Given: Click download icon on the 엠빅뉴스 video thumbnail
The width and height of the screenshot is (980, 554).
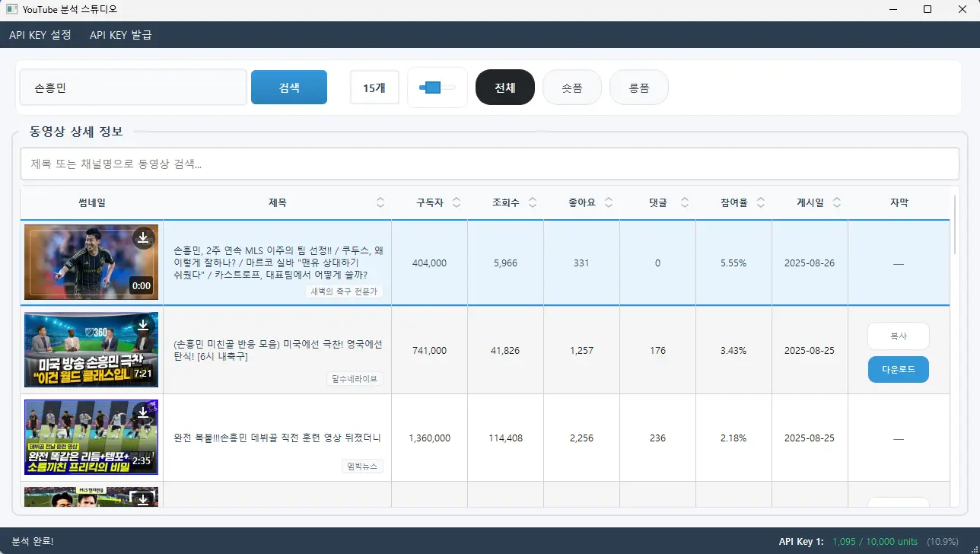Looking at the screenshot, I should pos(143,413).
